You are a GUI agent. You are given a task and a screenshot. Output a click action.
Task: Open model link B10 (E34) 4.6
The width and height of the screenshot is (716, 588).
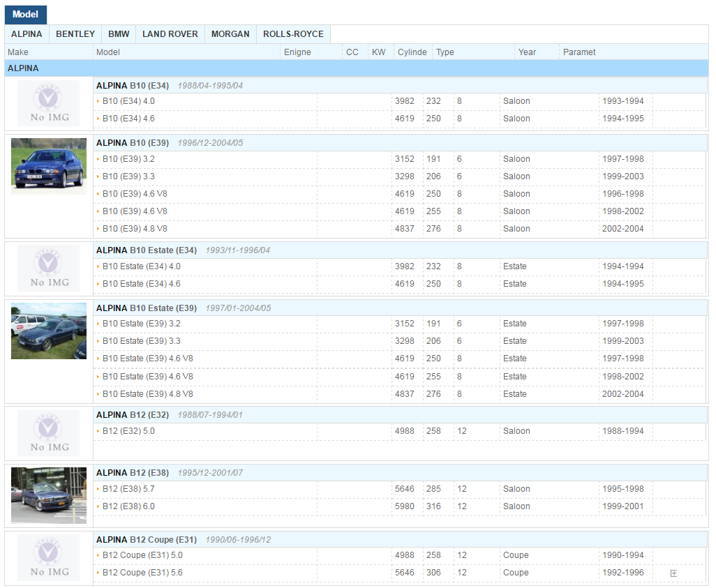coord(128,119)
